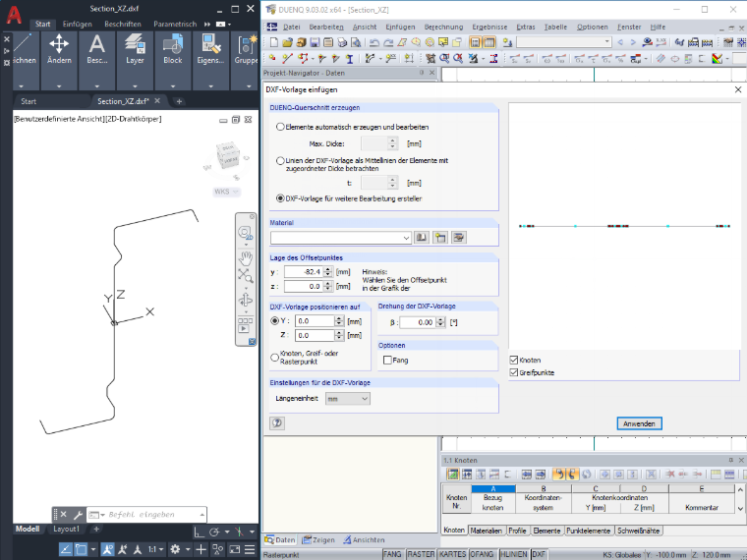
Task: Click the wrench icon in AutoCAD command line
Action: coord(78,515)
